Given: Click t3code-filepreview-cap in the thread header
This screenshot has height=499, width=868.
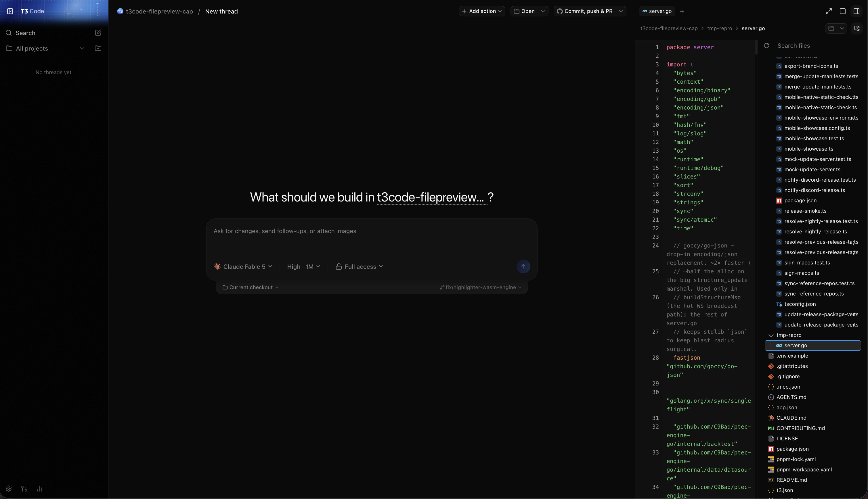Looking at the screenshot, I should point(159,11).
